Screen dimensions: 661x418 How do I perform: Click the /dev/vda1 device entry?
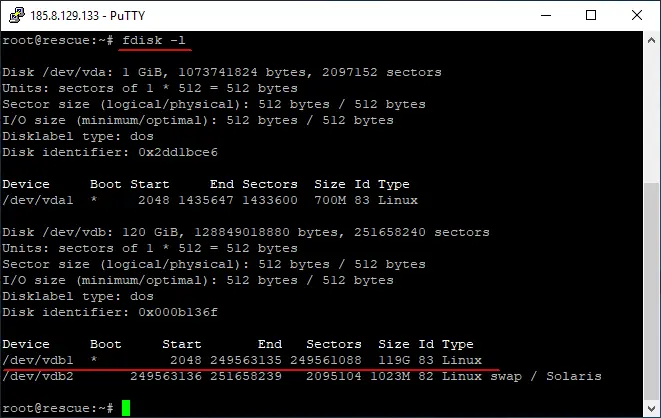point(38,200)
